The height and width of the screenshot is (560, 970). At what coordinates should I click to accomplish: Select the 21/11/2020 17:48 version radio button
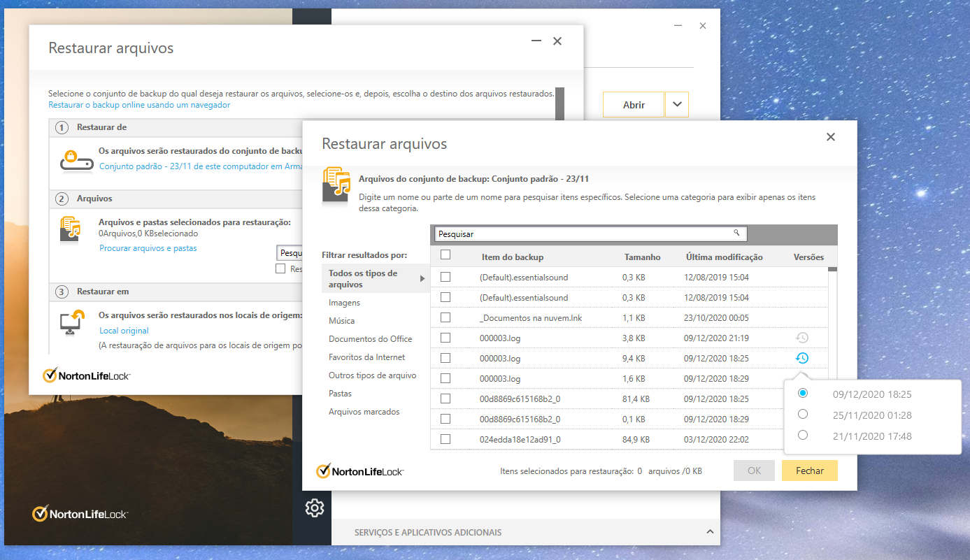click(x=803, y=435)
